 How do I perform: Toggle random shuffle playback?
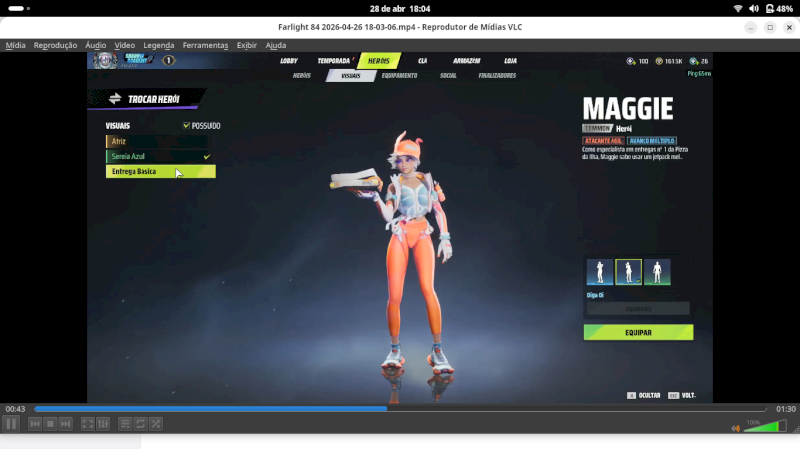(x=156, y=424)
